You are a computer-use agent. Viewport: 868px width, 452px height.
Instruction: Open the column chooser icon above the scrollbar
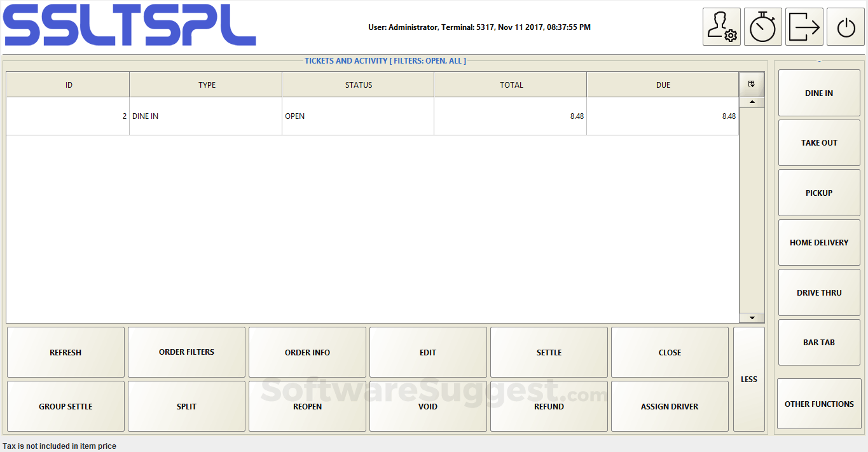click(751, 84)
